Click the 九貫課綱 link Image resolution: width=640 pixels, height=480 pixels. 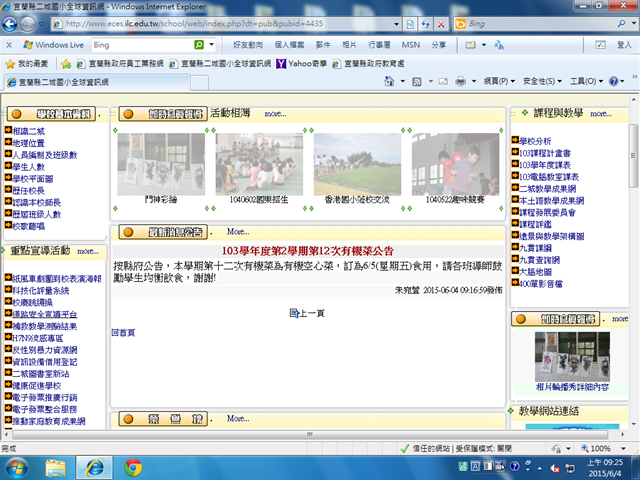pyautogui.click(x=535, y=248)
